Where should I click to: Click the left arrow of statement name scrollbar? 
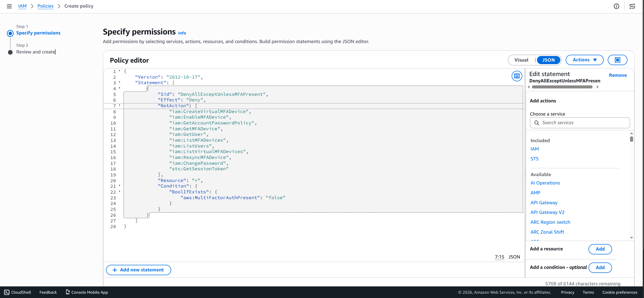coord(529,87)
